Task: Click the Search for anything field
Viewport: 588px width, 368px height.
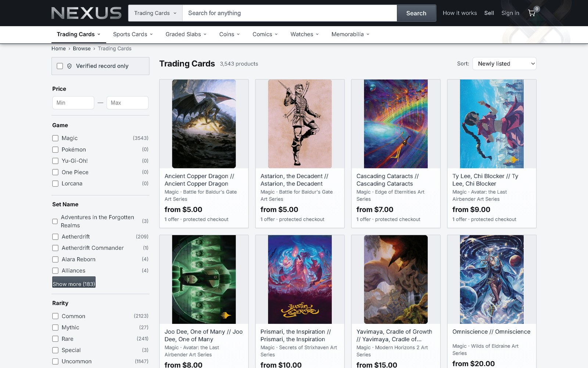Action: 290,13
